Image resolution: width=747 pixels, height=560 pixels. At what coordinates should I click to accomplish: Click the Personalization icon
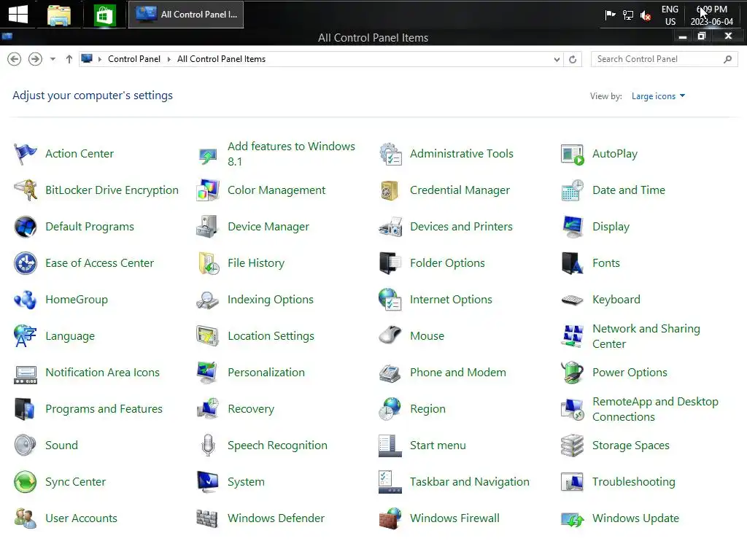coord(208,373)
